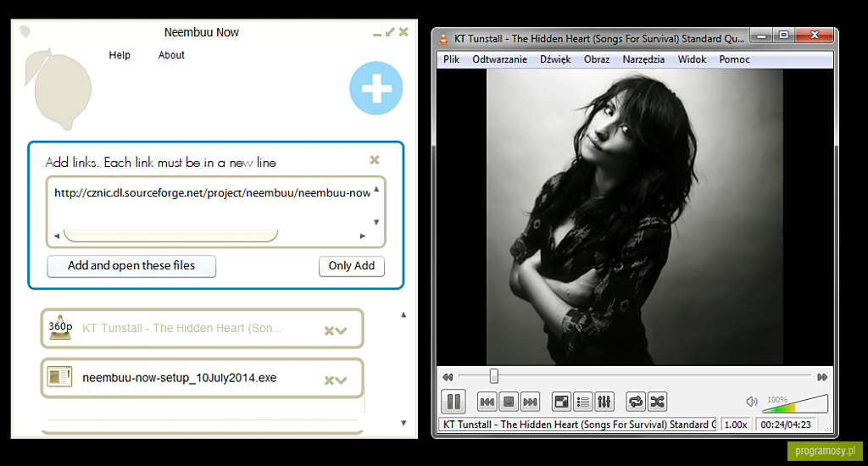Click the horizontal scrollbar thumb in links box

170,236
